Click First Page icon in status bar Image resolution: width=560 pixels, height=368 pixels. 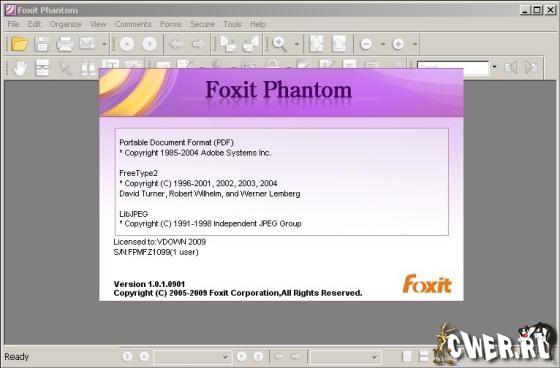pos(128,356)
